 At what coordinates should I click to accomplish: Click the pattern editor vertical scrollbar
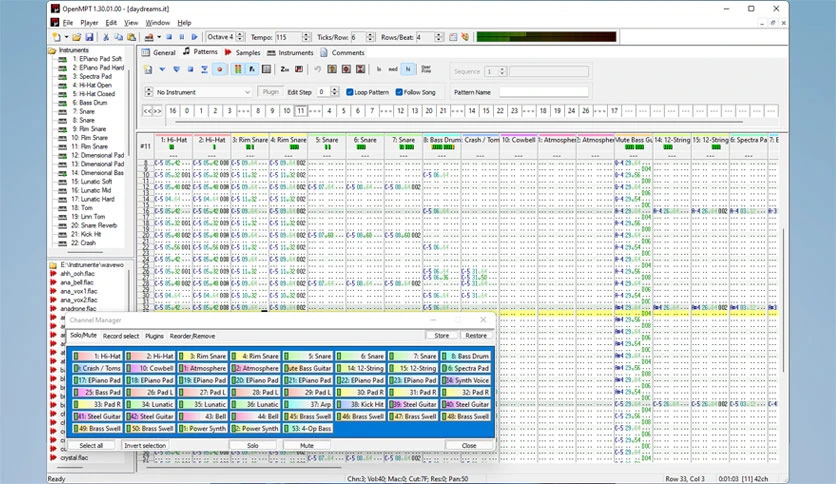[783, 300]
